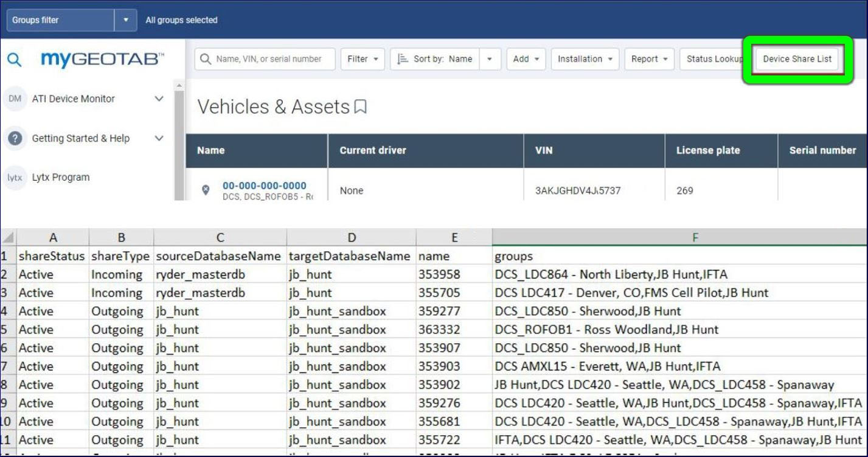Select spreadsheet column A header
The image size is (868, 457).
pyautogui.click(x=53, y=238)
